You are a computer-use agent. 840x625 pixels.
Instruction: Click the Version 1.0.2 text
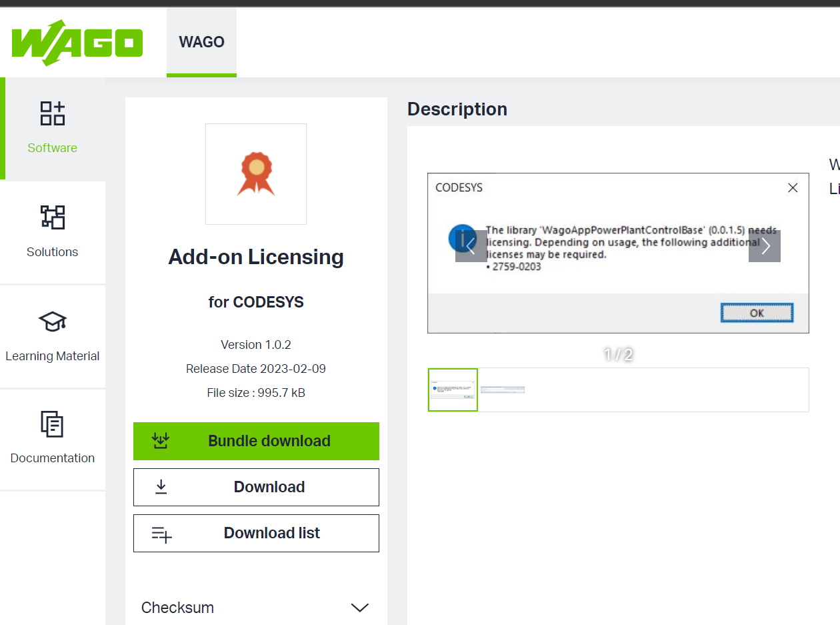coord(256,345)
